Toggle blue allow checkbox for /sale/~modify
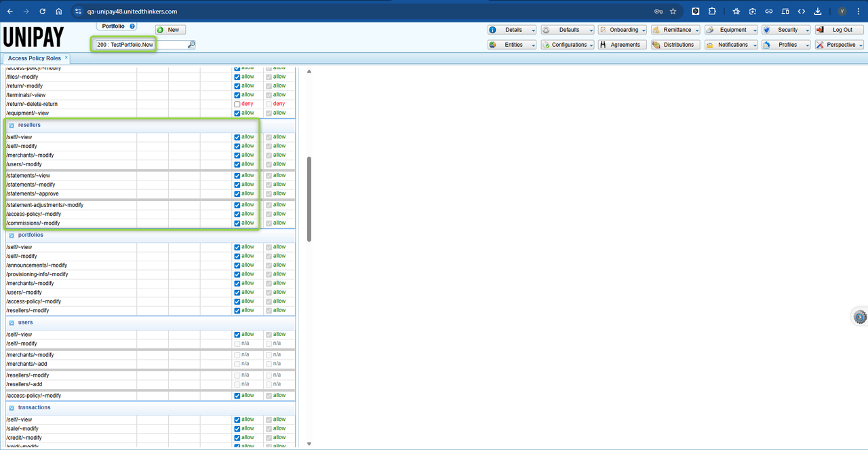The image size is (868, 450). [x=237, y=429]
